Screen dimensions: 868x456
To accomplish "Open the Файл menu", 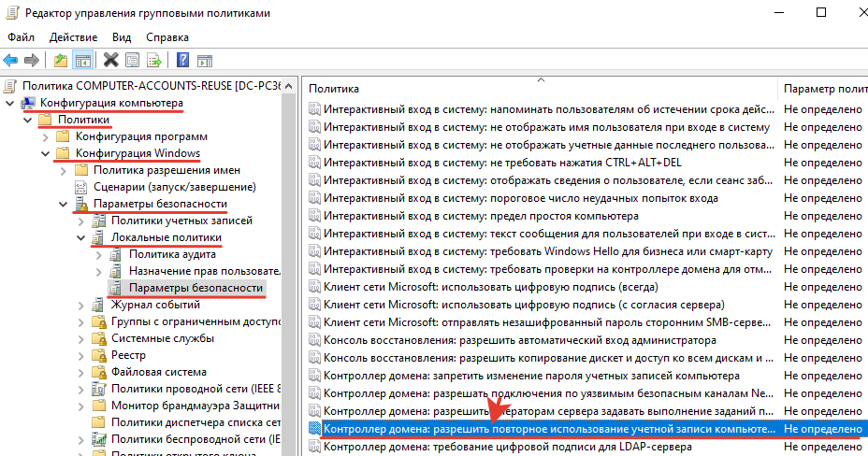I will [21, 37].
